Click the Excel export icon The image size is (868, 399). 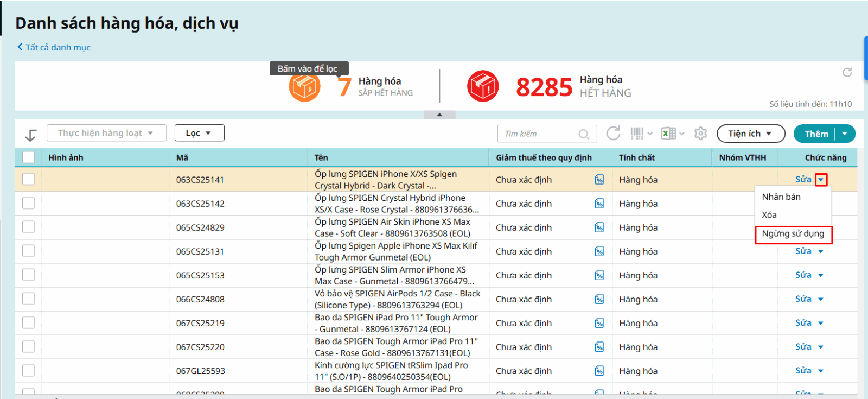pyautogui.click(x=668, y=134)
